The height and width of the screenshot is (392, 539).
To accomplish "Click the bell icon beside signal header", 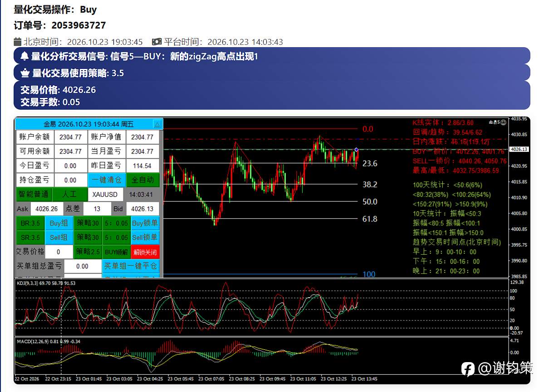I will coord(24,56).
